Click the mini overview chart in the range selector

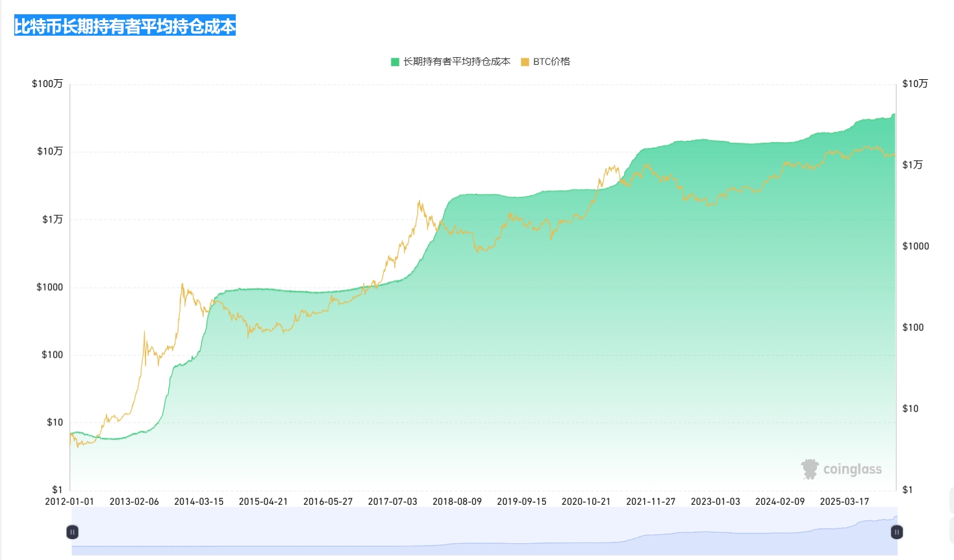[484, 531]
